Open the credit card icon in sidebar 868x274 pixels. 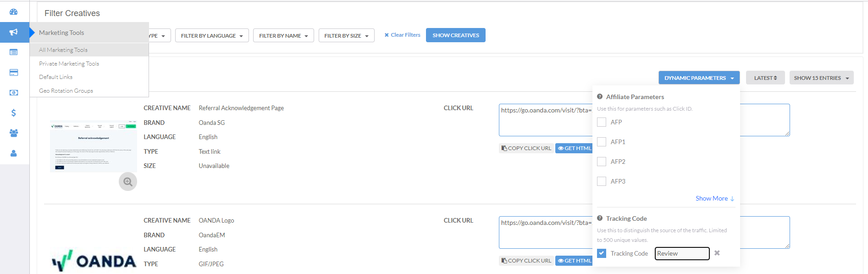click(14, 73)
